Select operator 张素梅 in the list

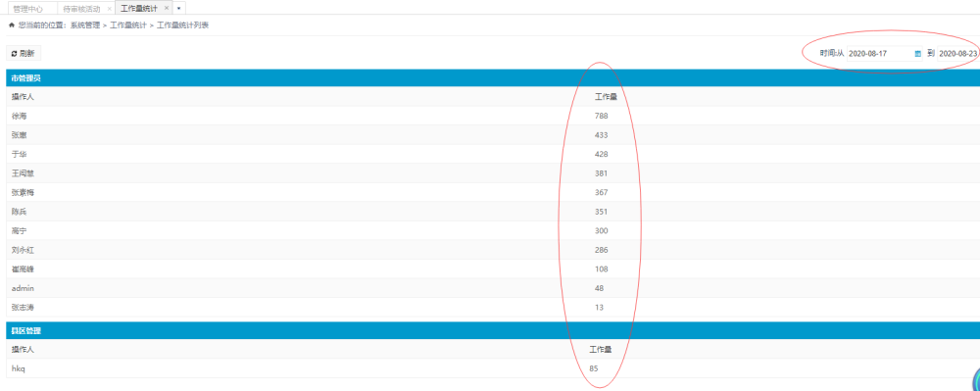23,192
